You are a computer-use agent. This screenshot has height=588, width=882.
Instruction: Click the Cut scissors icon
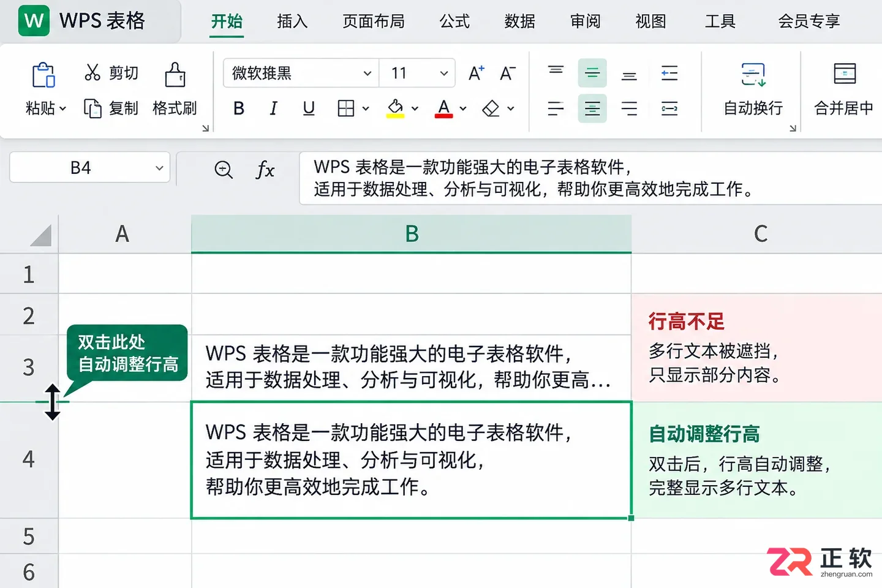(x=92, y=72)
